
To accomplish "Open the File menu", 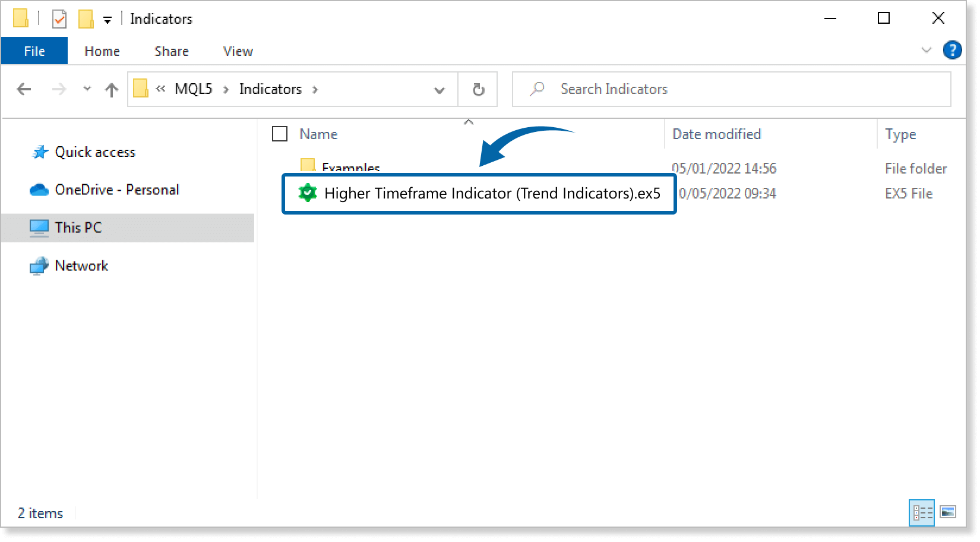I will (34, 51).
